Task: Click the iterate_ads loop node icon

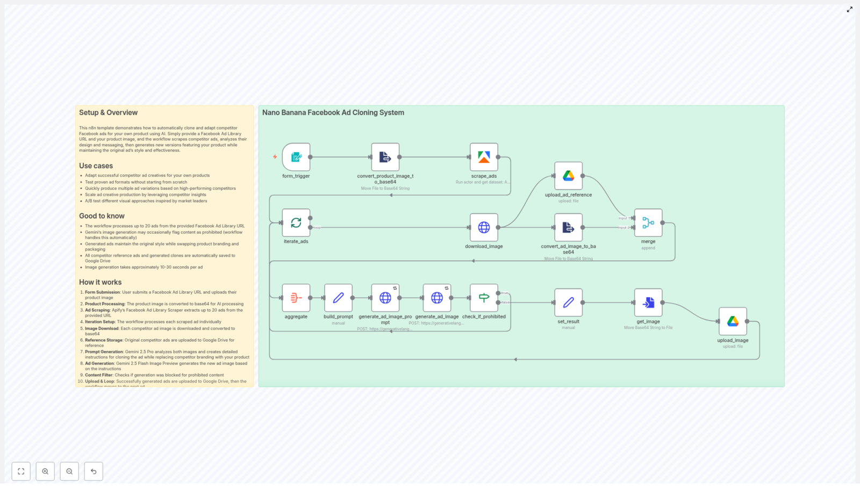Action: pyautogui.click(x=296, y=222)
